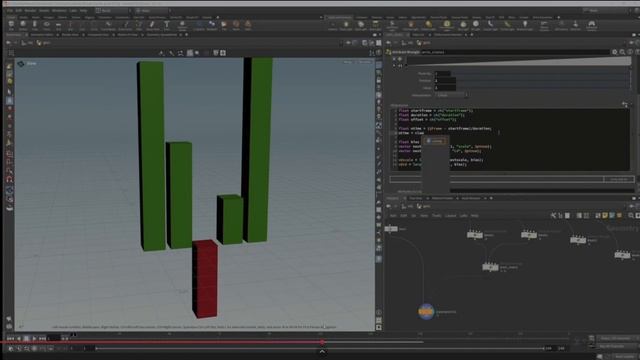
Task: Select the attribute wrangle node in the network
Action: pyautogui.click(x=491, y=267)
